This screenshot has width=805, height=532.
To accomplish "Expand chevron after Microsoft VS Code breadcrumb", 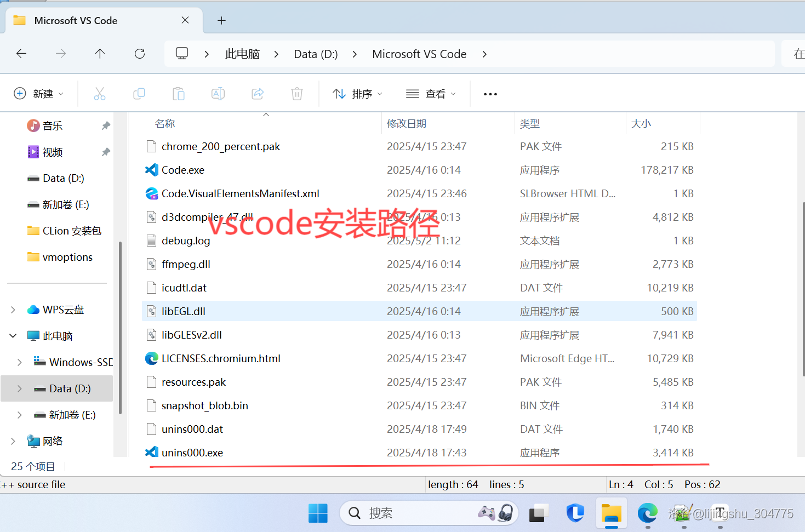I will (484, 54).
